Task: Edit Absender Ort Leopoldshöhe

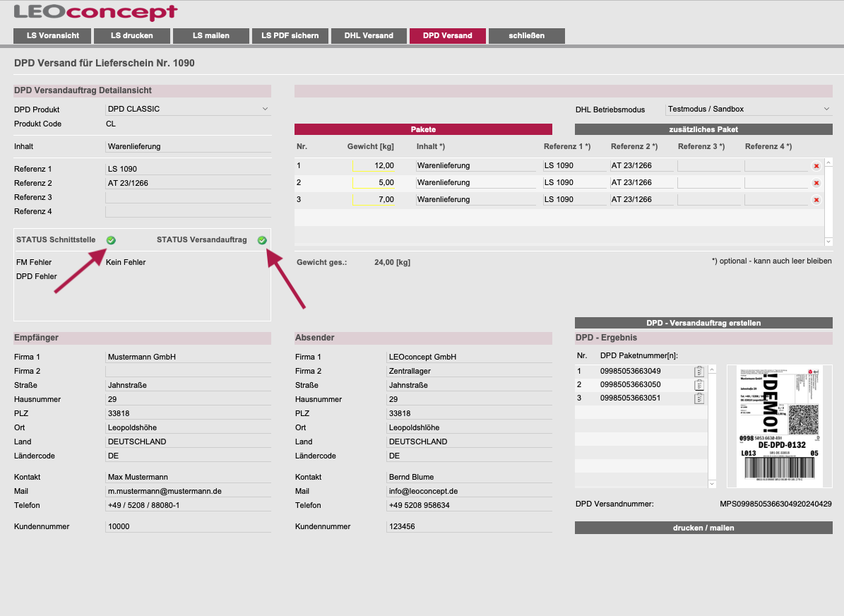Action: [470, 427]
